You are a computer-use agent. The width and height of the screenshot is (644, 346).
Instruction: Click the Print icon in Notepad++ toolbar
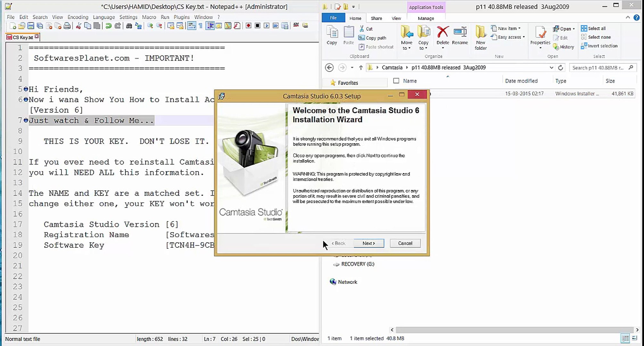(x=67, y=26)
